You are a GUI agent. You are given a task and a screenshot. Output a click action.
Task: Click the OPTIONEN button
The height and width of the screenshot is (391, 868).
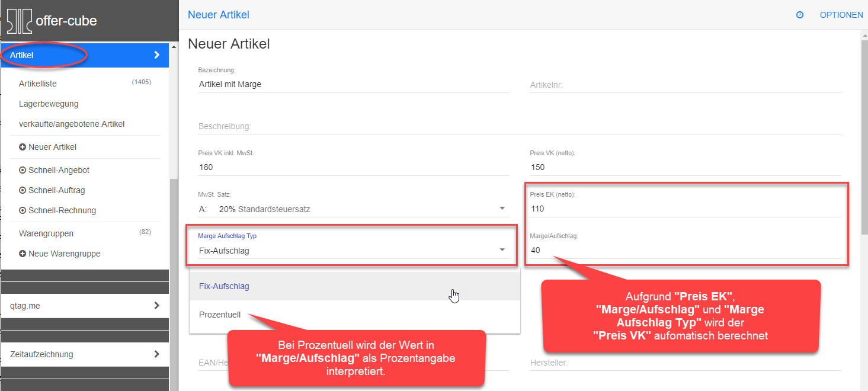pos(841,15)
